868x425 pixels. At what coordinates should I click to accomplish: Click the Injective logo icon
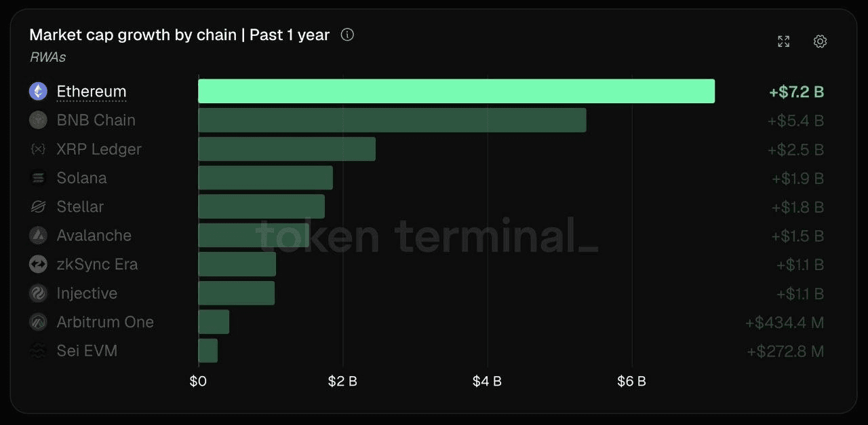(38, 293)
